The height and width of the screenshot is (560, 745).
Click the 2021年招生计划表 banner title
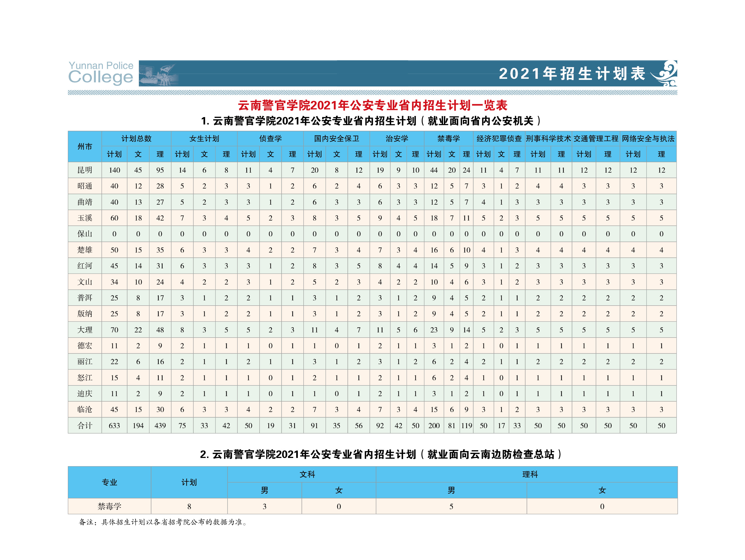(x=572, y=73)
